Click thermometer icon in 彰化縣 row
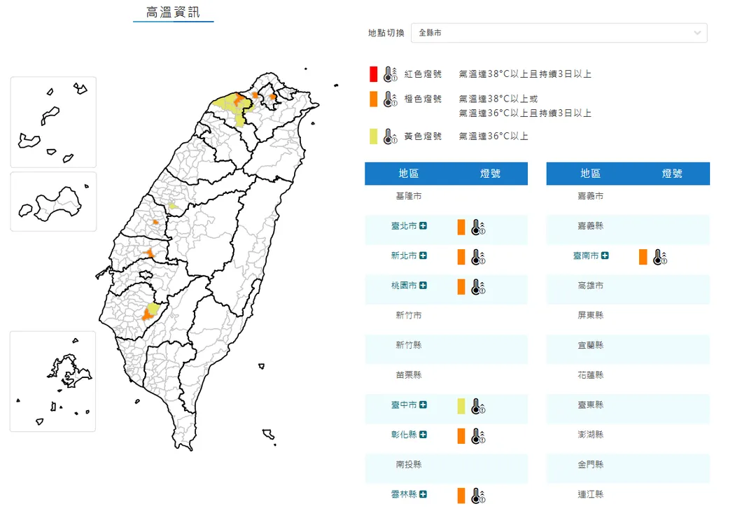 point(478,436)
